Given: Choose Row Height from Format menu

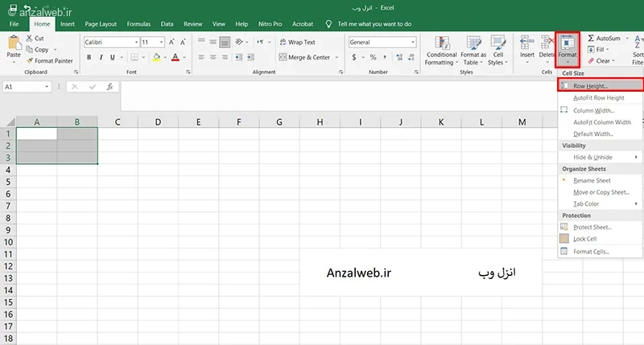Looking at the screenshot, I should tap(600, 85).
